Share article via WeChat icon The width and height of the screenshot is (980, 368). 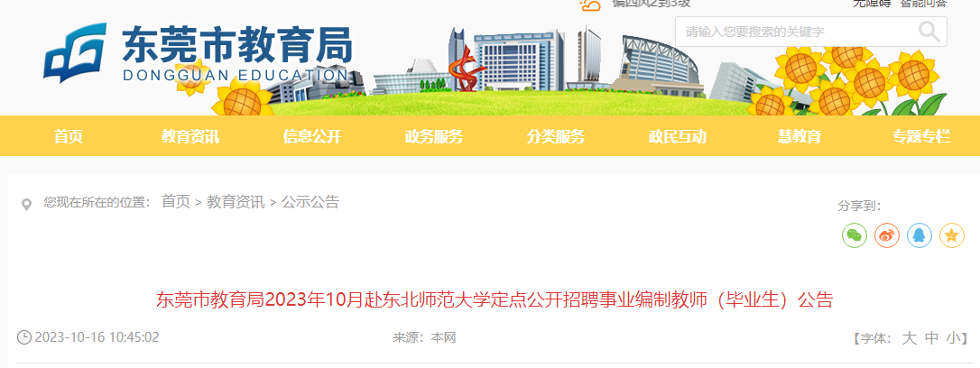click(x=855, y=235)
